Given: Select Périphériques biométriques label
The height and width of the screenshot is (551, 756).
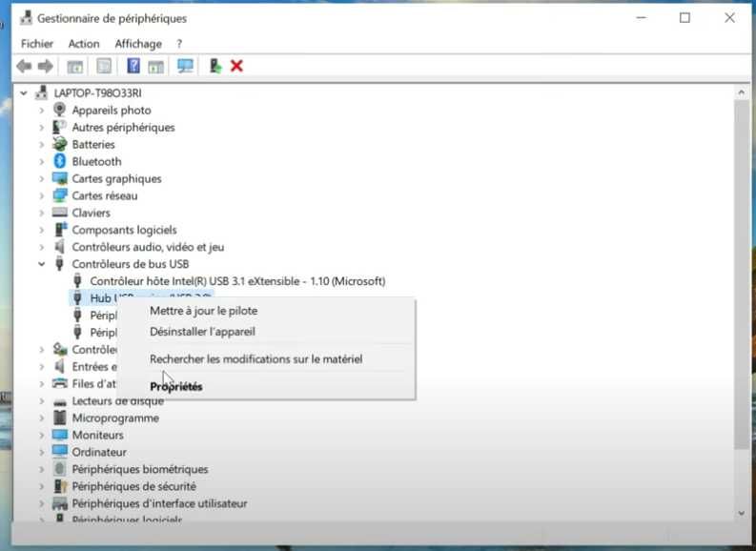Looking at the screenshot, I should click(x=140, y=469).
